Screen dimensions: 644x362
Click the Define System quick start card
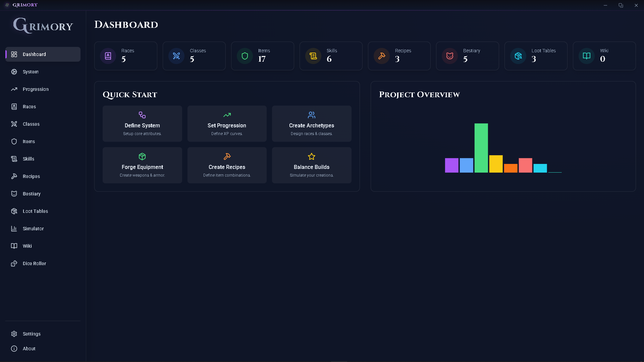coord(142,124)
